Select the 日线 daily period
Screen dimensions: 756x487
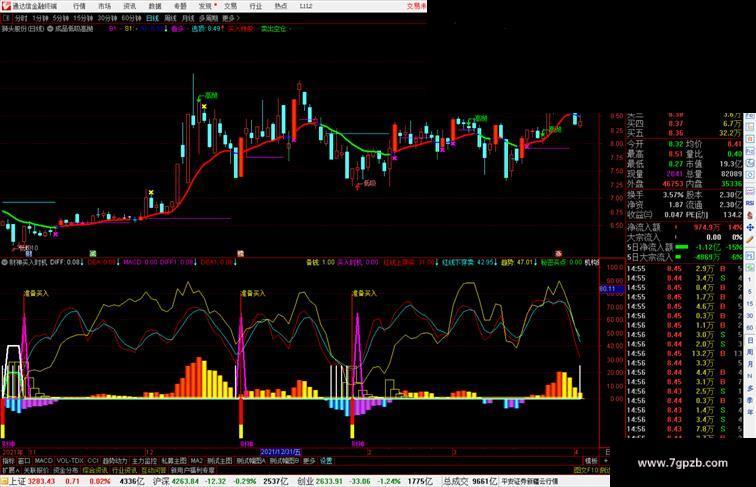point(152,18)
